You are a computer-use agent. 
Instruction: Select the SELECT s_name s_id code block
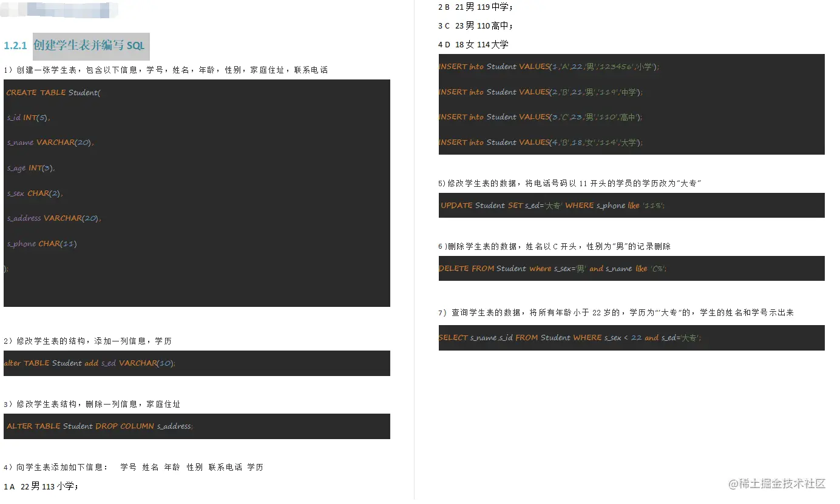[631, 338]
